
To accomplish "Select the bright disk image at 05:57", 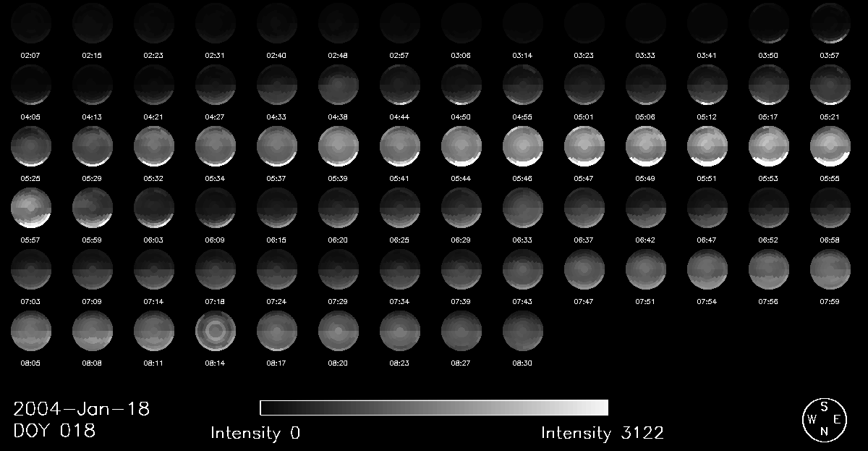I will click(x=30, y=208).
